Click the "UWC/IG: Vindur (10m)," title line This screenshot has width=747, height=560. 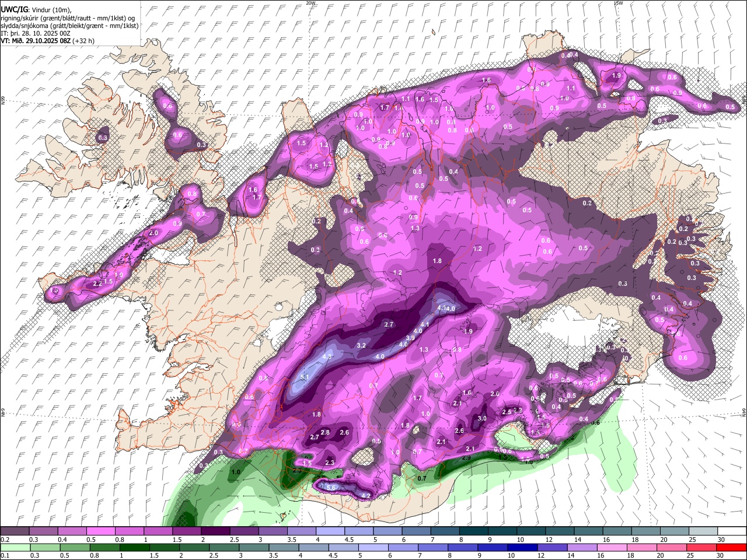(35, 10)
